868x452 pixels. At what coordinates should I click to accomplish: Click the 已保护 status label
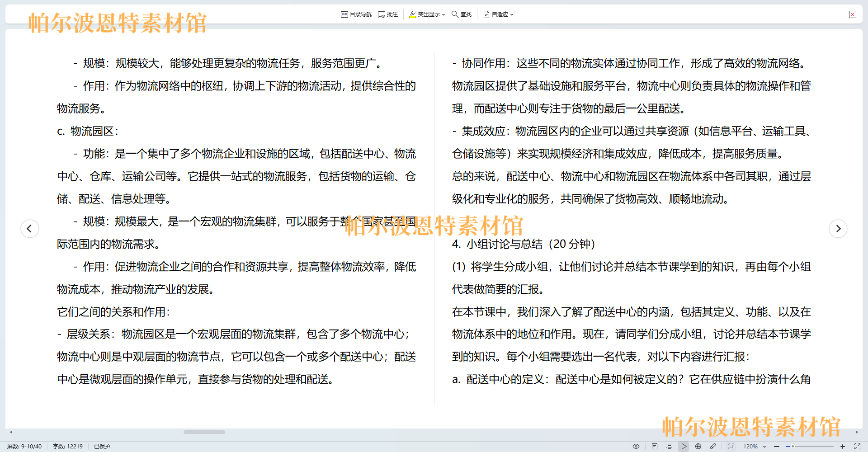click(102, 446)
